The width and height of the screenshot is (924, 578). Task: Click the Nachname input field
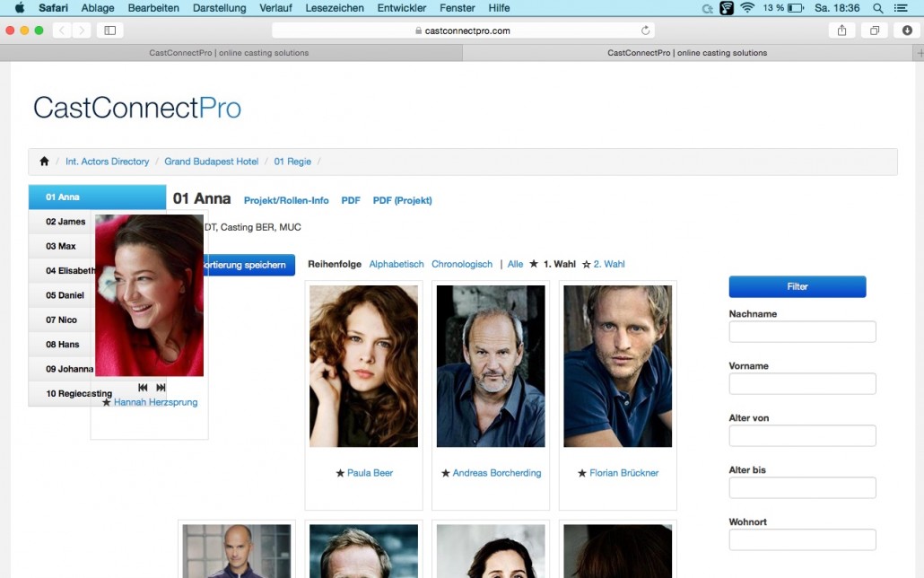click(802, 331)
